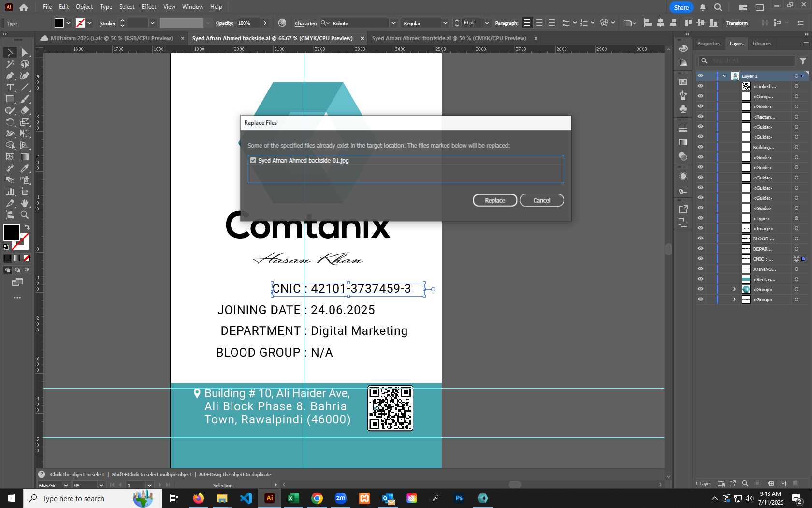This screenshot has width=812, height=508.
Task: Open the 30 pt font size dropdown
Action: (486, 23)
